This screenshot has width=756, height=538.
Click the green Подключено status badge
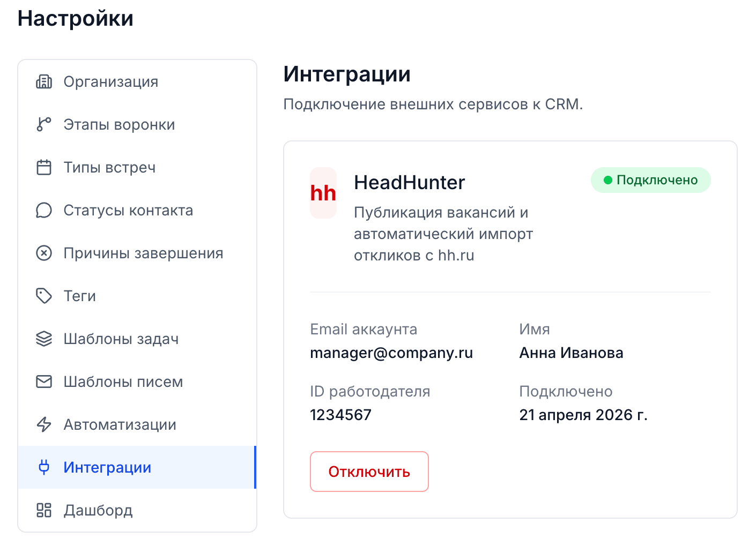tap(651, 180)
